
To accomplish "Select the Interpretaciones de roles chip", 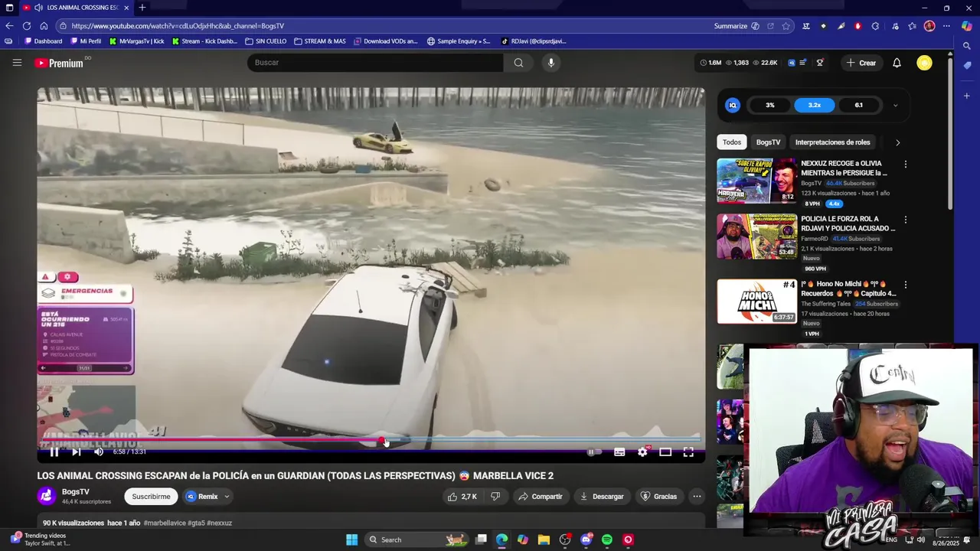I will click(832, 142).
